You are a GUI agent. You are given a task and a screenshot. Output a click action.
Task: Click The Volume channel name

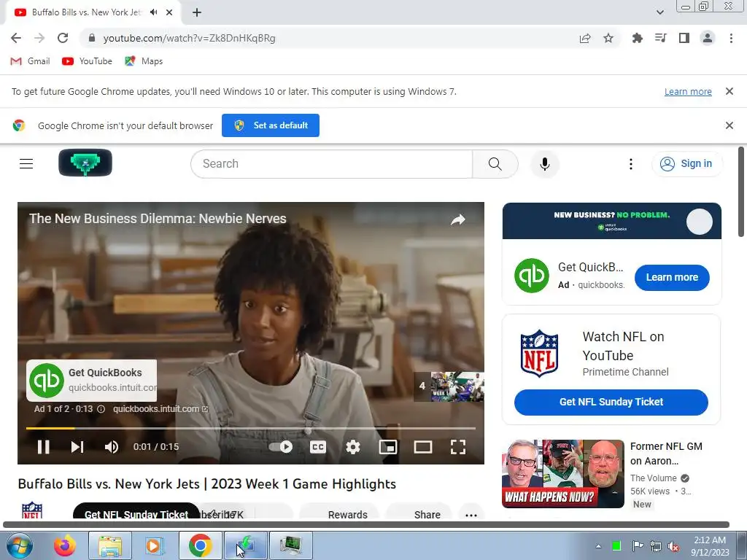pos(653,478)
